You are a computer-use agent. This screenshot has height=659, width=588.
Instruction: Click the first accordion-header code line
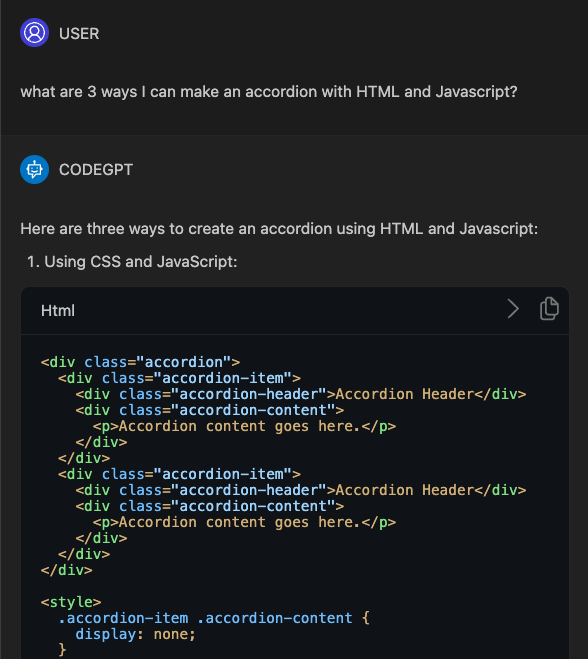pos(301,394)
